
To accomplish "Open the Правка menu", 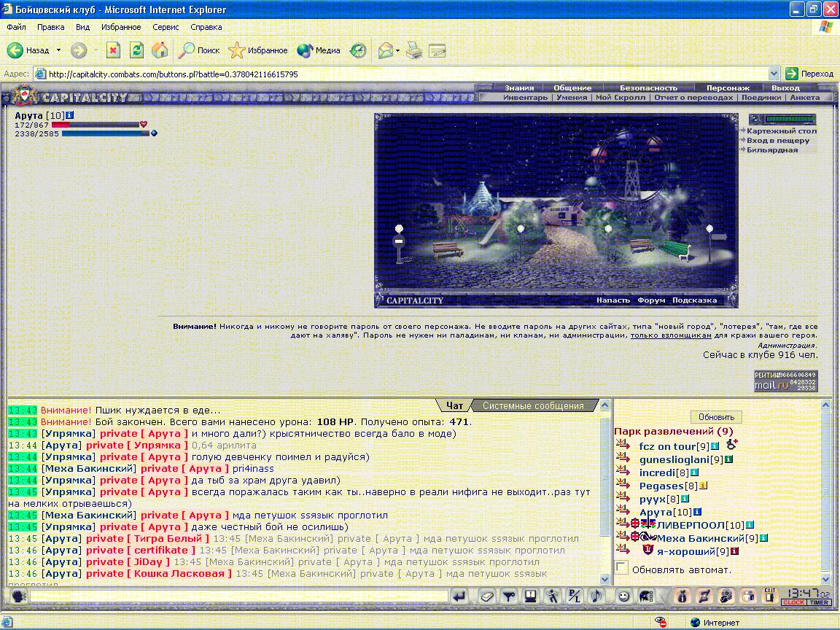I will coord(51,27).
